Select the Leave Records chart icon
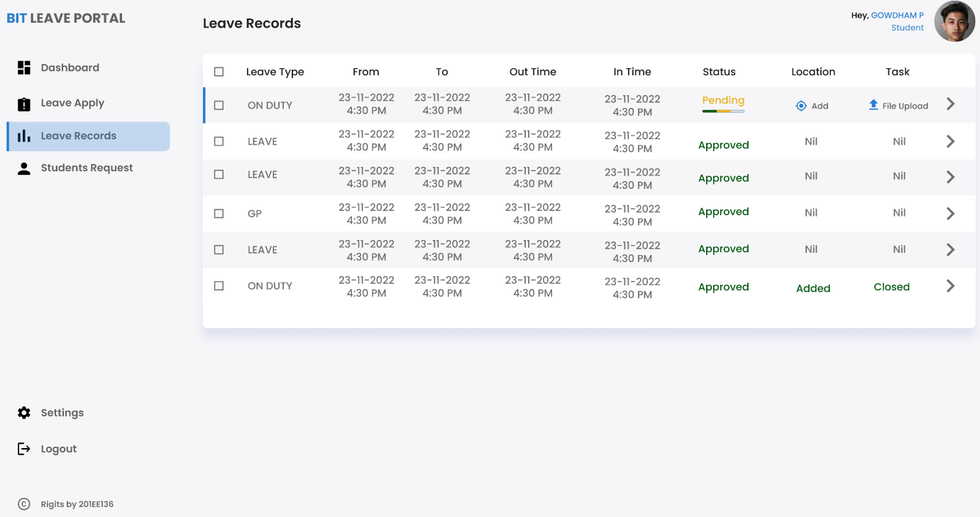The height and width of the screenshot is (517, 980). point(23,136)
